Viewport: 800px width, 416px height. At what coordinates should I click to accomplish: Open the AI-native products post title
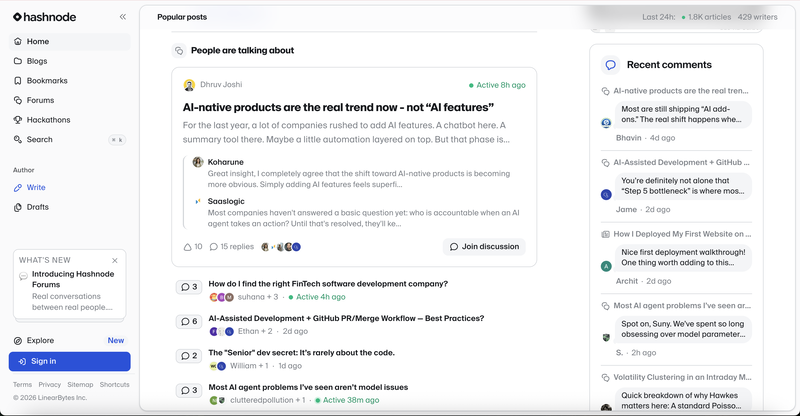[338, 107]
